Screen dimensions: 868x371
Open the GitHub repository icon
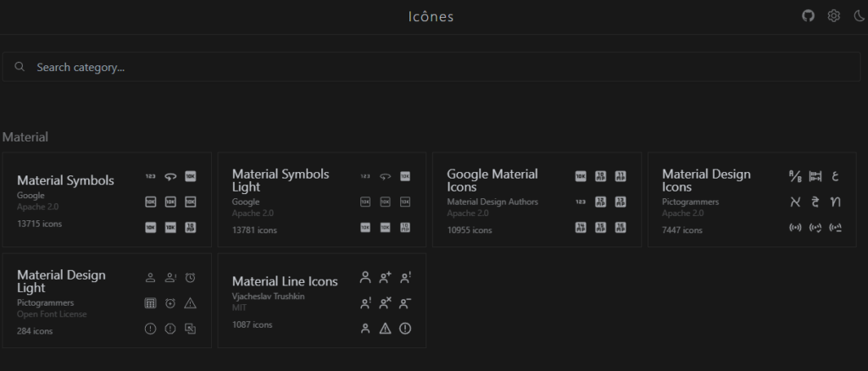coord(808,16)
